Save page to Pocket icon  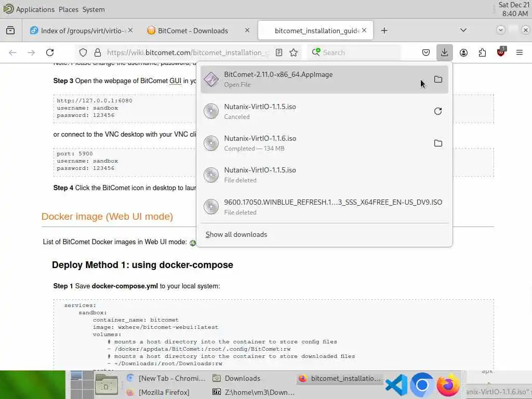coord(426,52)
